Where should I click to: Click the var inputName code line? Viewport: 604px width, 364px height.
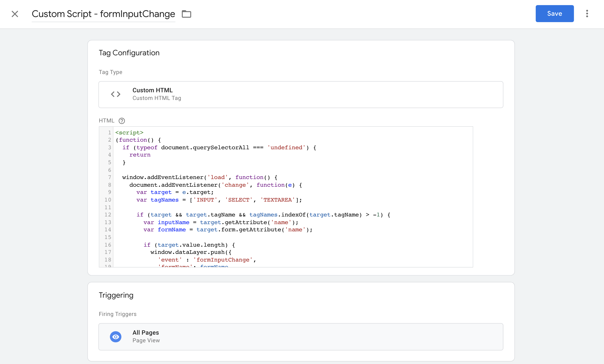coord(221,222)
